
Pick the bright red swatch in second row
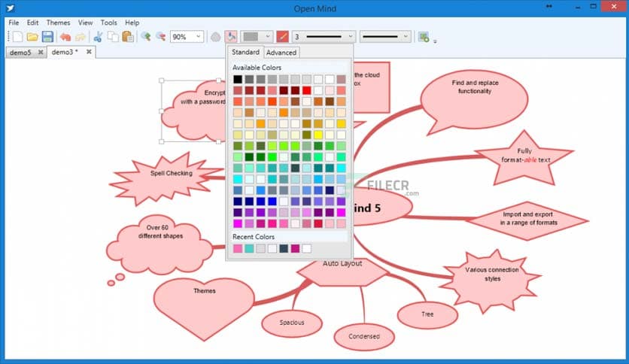[306, 90]
